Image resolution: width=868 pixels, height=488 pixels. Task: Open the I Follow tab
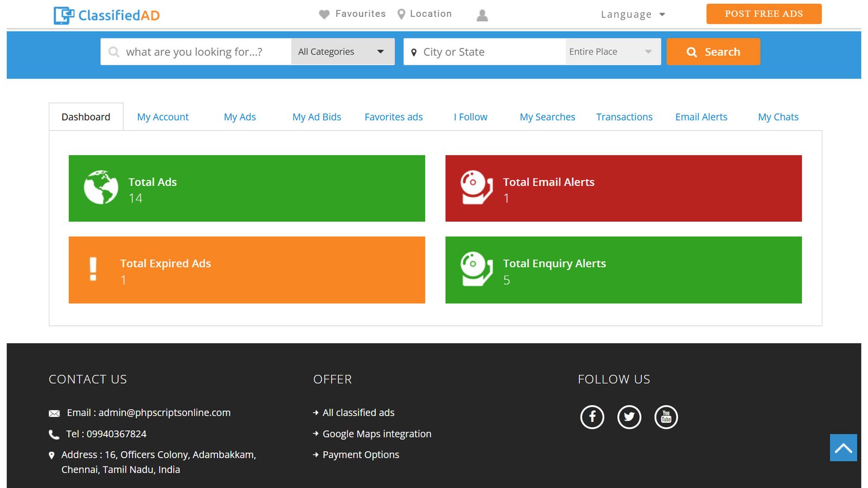pyautogui.click(x=470, y=117)
